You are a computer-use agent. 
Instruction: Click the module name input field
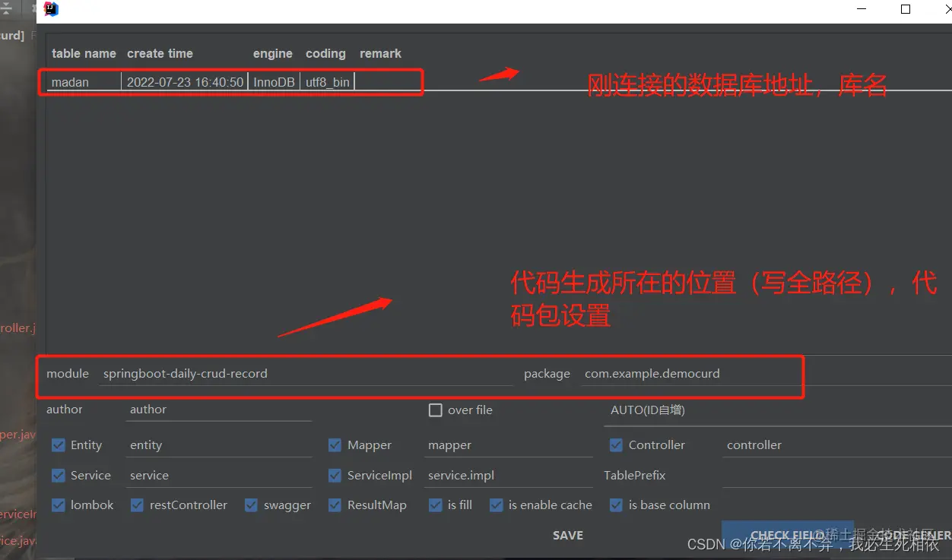(x=304, y=373)
